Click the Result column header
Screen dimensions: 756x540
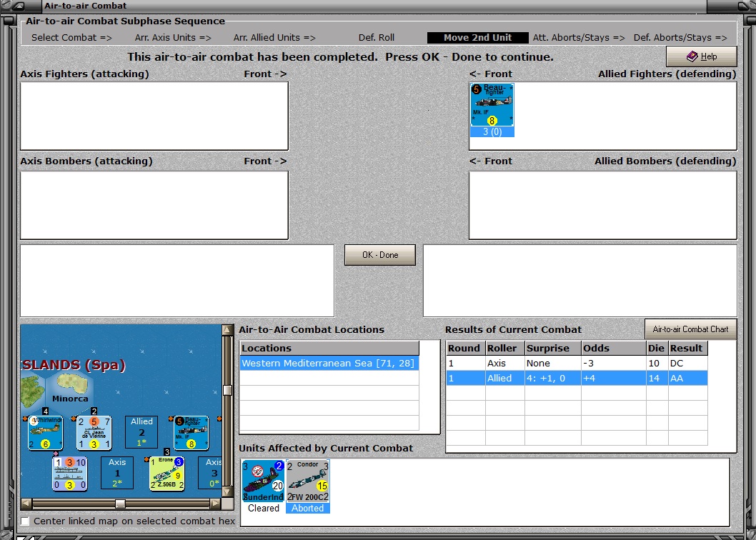pyautogui.click(x=688, y=348)
